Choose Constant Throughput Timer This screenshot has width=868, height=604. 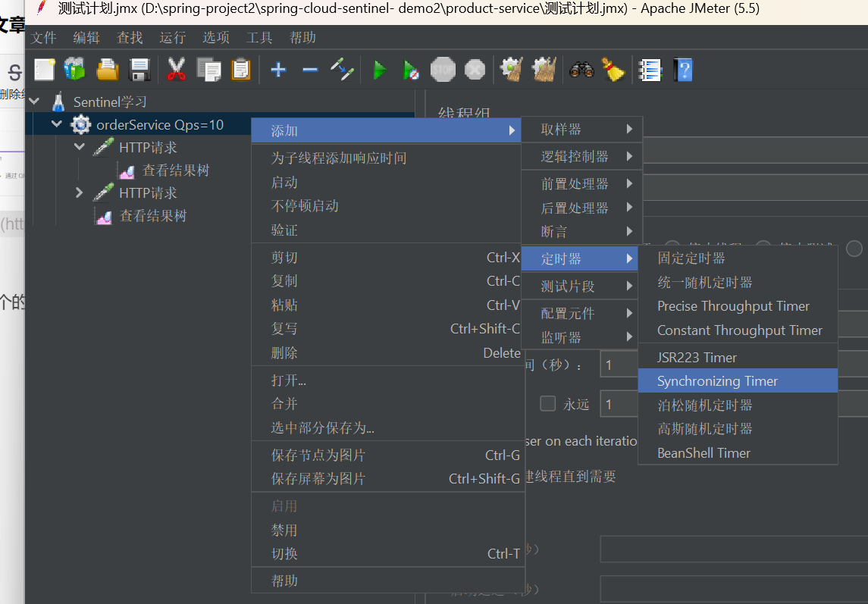738,330
